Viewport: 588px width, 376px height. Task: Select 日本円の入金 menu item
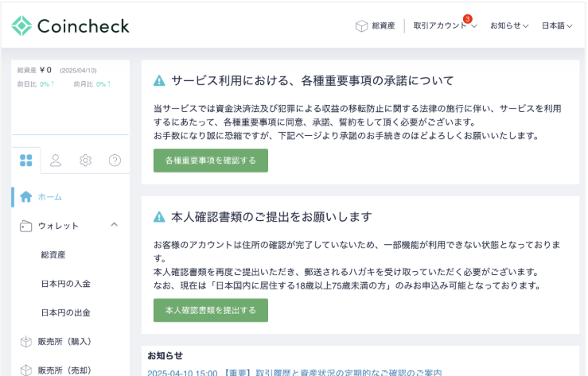[x=65, y=284]
